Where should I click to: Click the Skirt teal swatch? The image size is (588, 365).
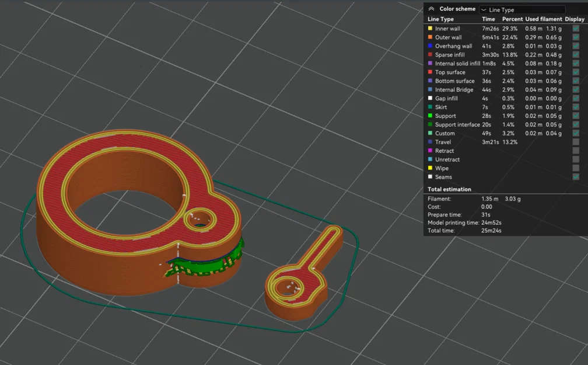coord(430,107)
